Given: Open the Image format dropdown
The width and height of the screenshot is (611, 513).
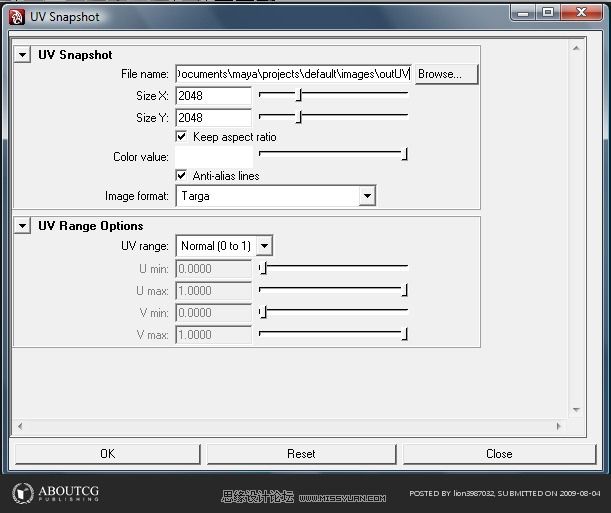Looking at the screenshot, I should click(x=367, y=196).
